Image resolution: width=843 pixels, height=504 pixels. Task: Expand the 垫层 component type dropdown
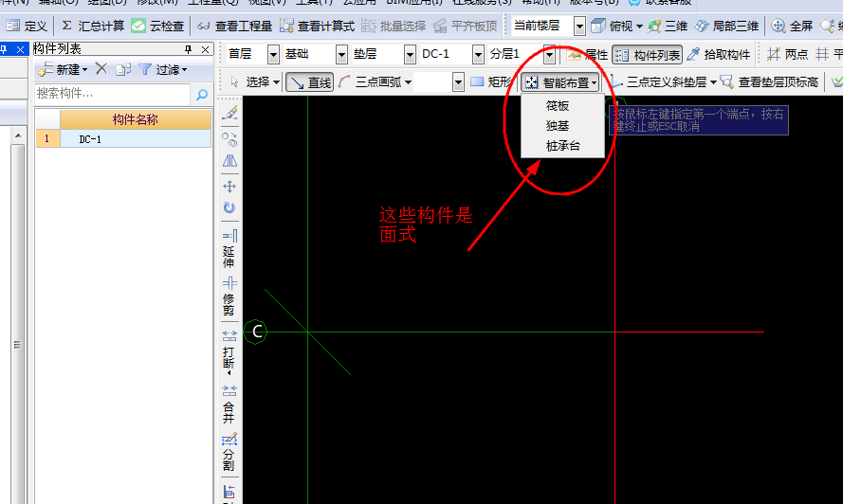pos(410,54)
